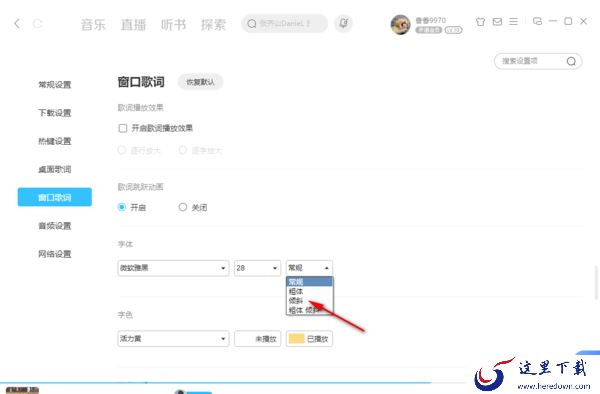
Task: Select 桌面歌词 in settings sidebar
Action: pyautogui.click(x=55, y=169)
